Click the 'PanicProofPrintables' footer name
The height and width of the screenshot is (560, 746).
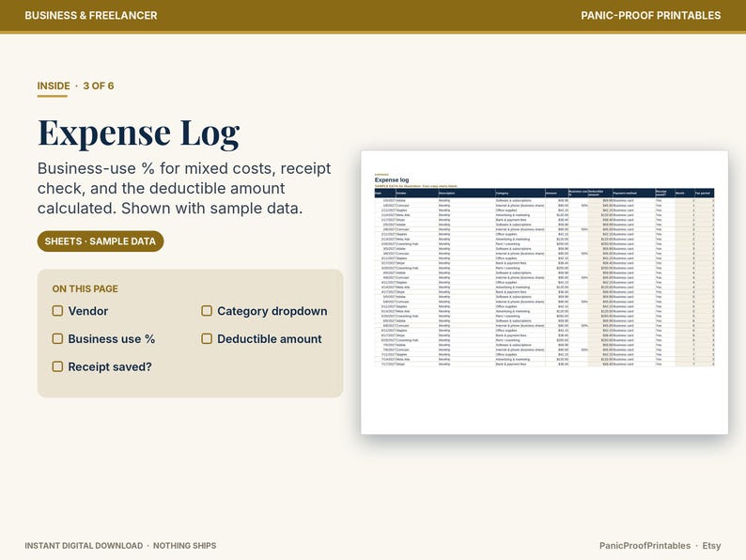pos(645,546)
